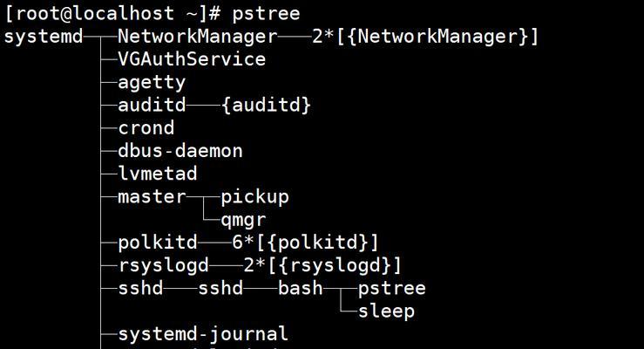Click the crond process entry
The width and height of the screenshot is (644, 349).
(x=146, y=128)
